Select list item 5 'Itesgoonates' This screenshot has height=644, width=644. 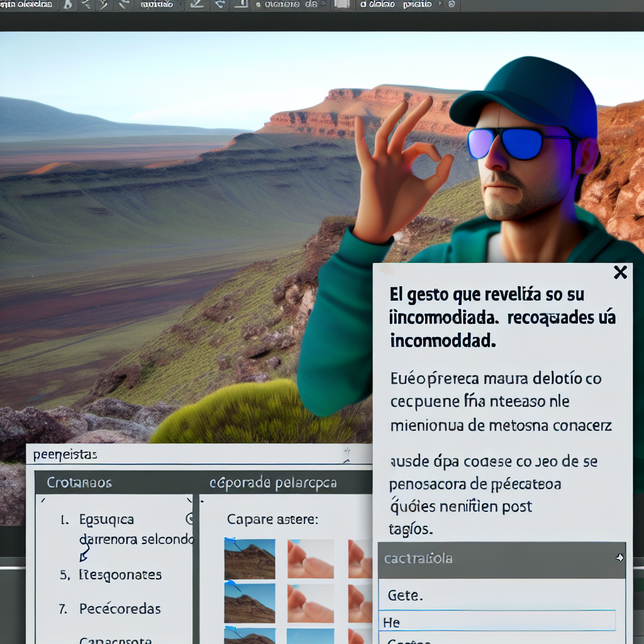(119, 575)
